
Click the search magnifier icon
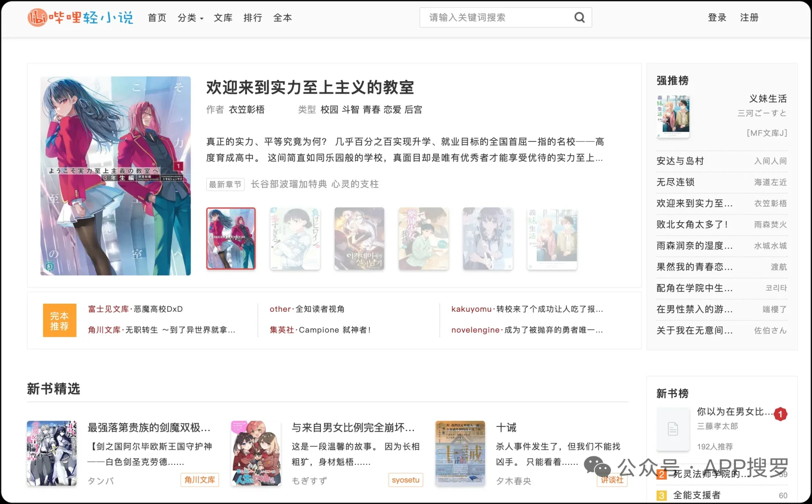tap(579, 18)
